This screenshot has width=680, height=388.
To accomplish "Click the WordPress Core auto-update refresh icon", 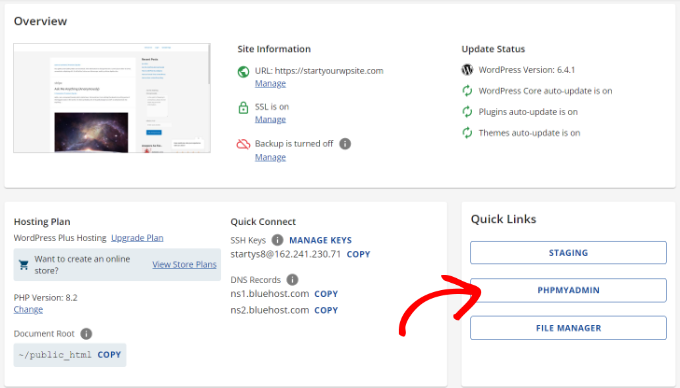I will click(467, 91).
